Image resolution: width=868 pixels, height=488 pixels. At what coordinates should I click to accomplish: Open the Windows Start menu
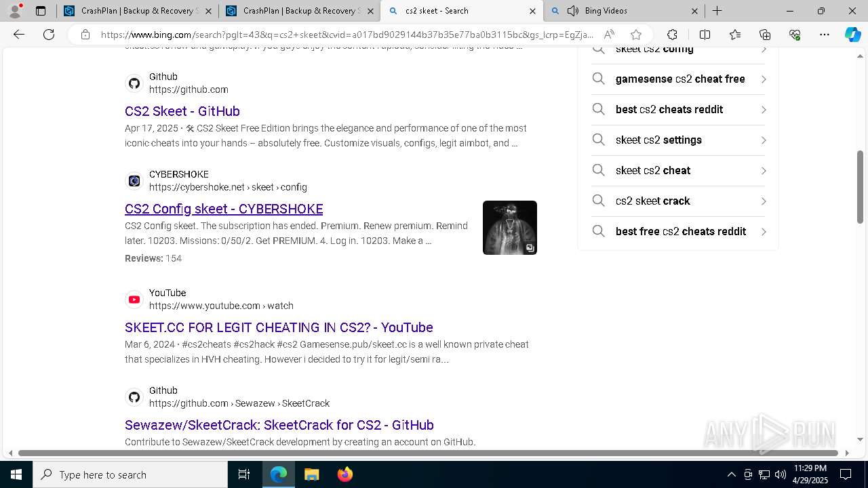click(x=16, y=474)
